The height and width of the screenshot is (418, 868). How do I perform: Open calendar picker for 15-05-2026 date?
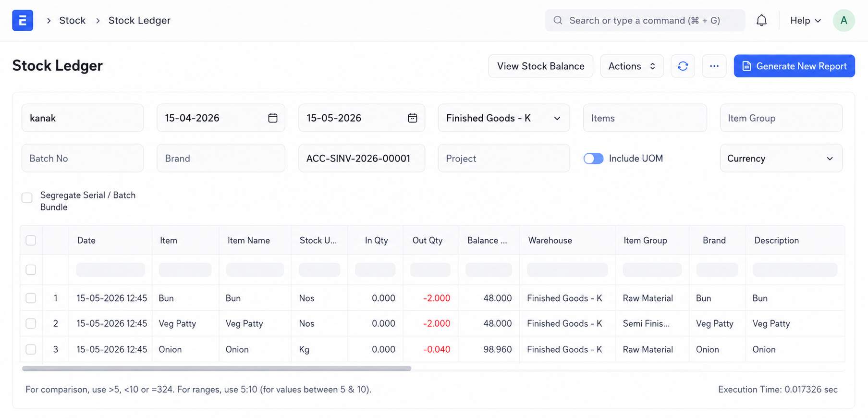(412, 118)
